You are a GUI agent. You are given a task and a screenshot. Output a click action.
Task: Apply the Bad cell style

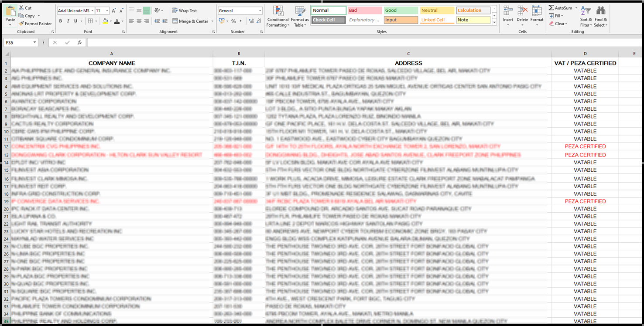[365, 10]
